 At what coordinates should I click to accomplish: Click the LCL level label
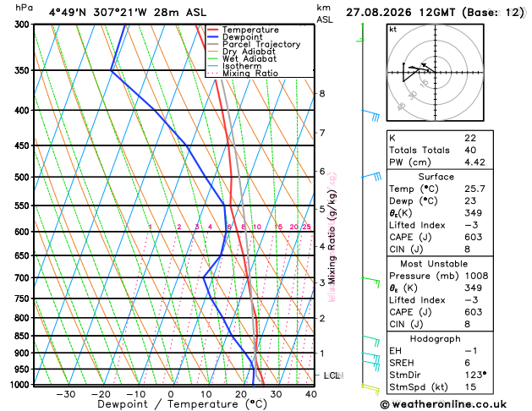(x=333, y=375)
